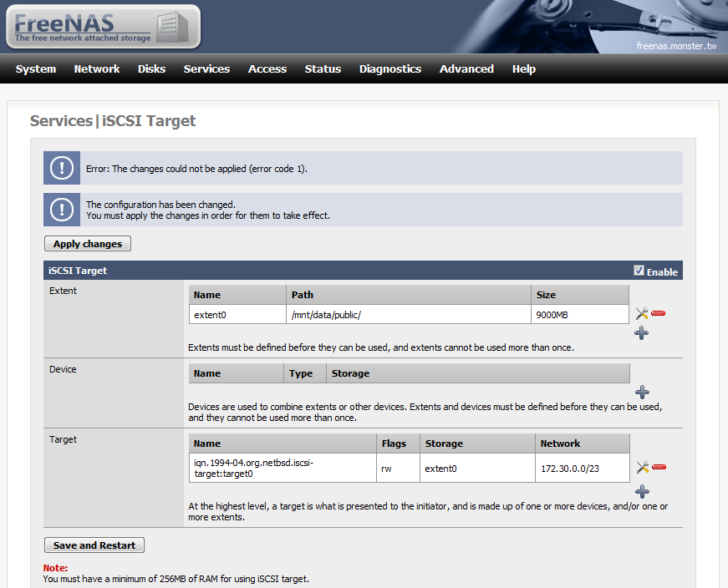Open the Diagnostics menu
The height and width of the screenshot is (588, 728).
(390, 69)
